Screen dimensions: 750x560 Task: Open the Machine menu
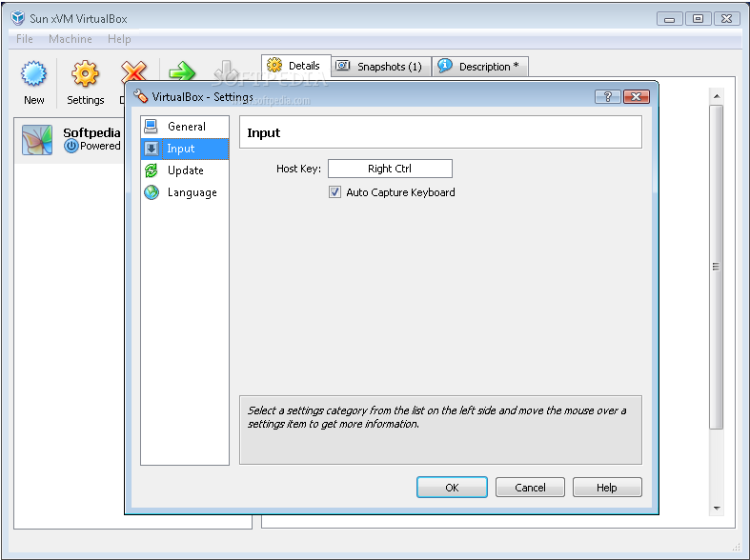coord(71,39)
